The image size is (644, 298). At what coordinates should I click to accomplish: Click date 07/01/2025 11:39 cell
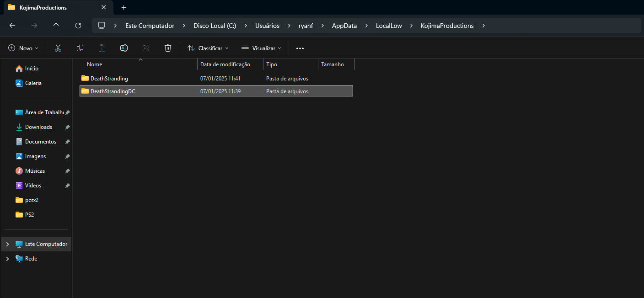(x=220, y=91)
